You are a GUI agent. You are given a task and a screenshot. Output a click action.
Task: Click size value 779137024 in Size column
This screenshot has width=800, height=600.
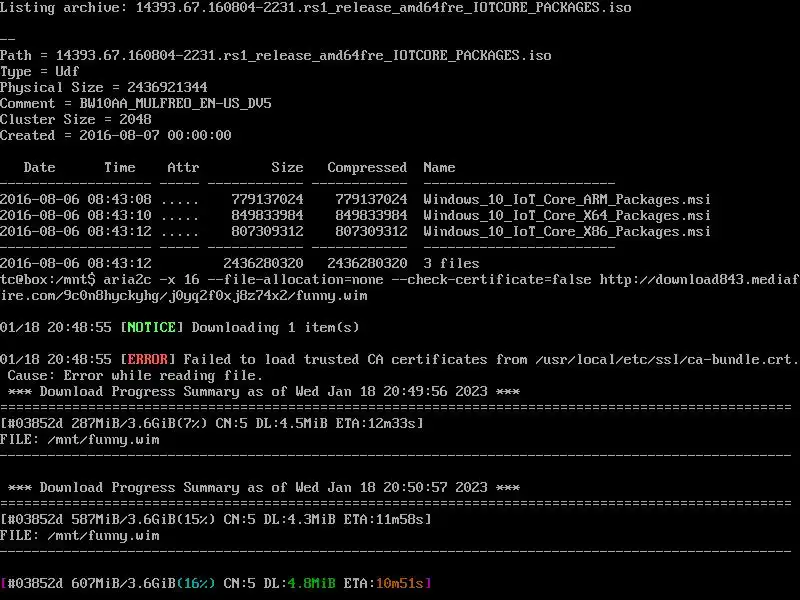(x=267, y=199)
